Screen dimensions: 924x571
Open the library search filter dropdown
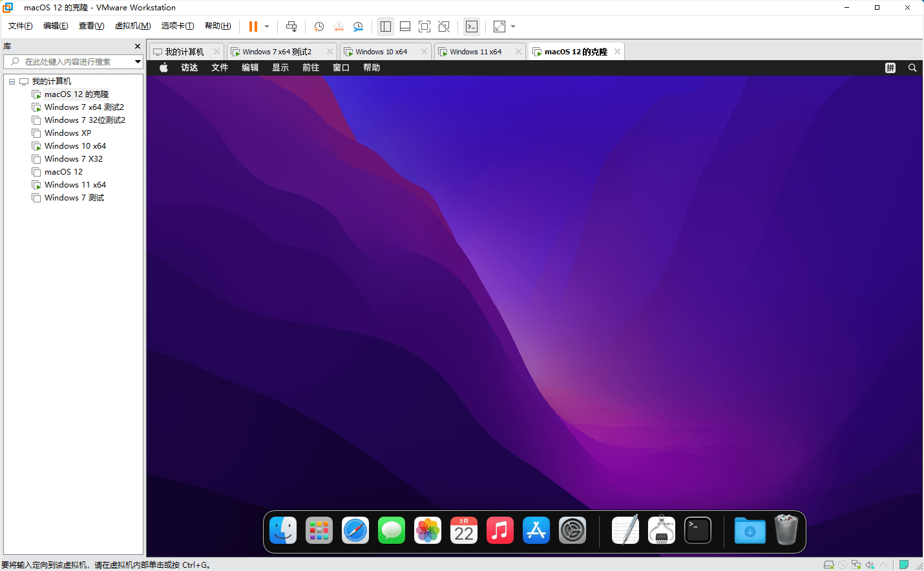138,61
